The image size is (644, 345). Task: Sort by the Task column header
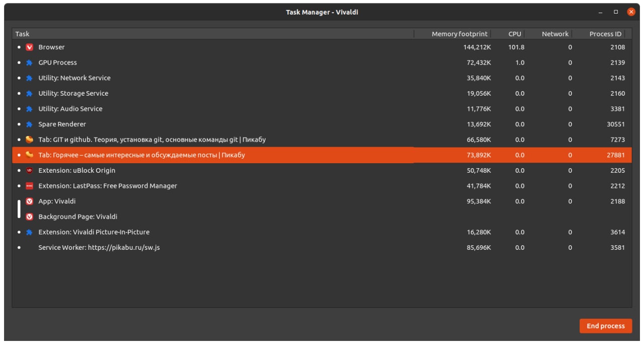point(213,34)
